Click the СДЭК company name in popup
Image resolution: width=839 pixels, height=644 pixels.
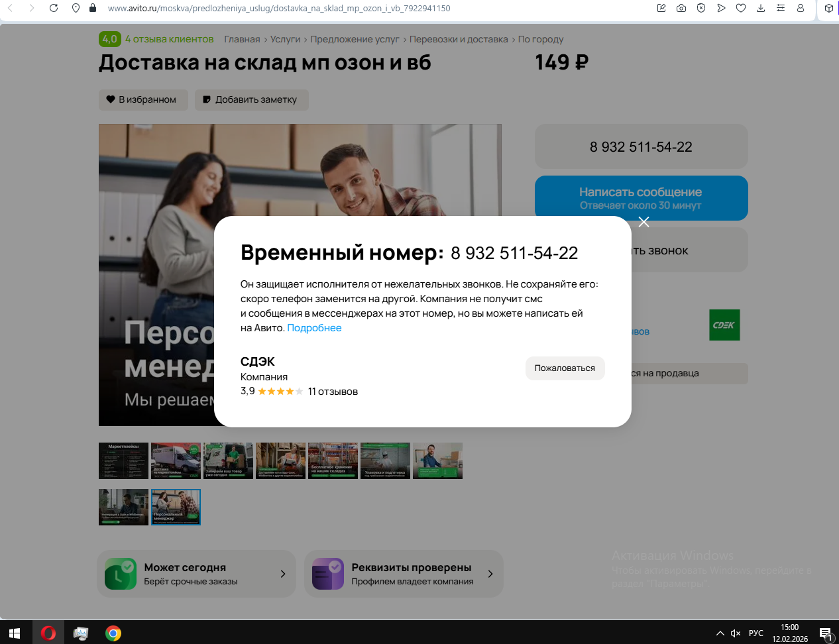tap(258, 362)
